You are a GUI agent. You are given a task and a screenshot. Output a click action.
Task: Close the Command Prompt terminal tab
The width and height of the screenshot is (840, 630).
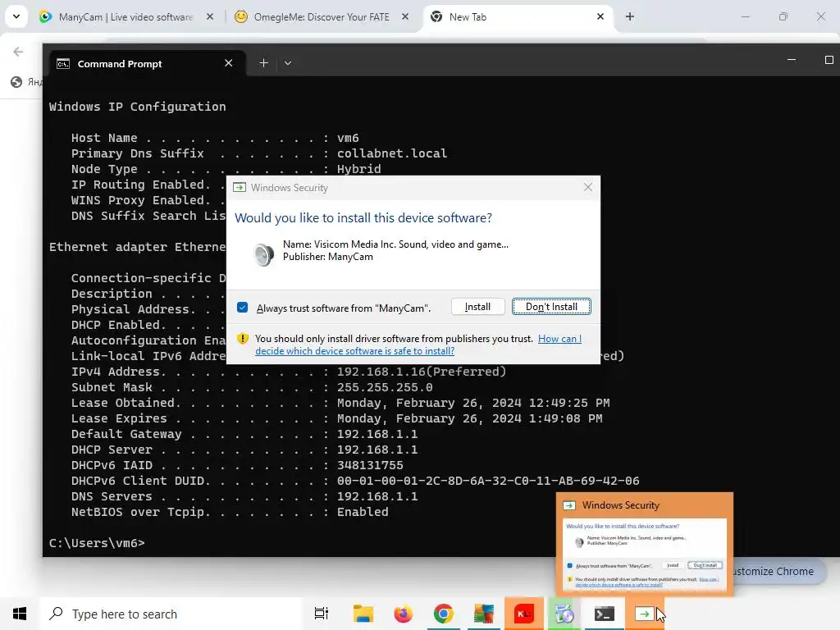pyautogui.click(x=228, y=63)
